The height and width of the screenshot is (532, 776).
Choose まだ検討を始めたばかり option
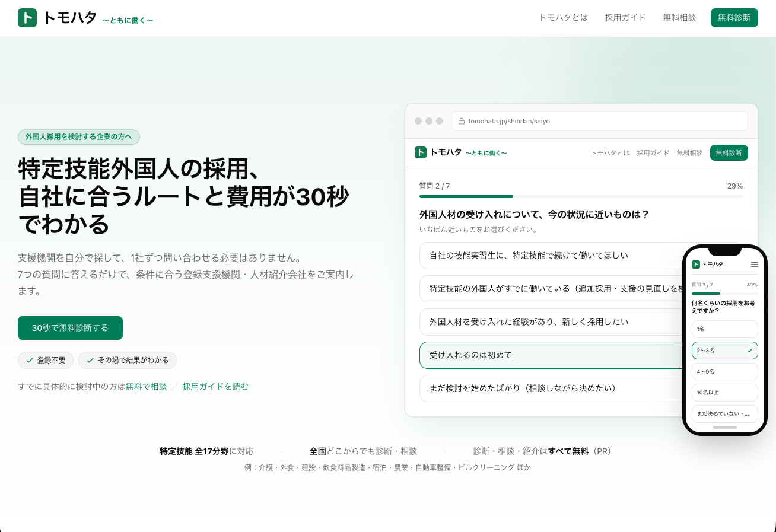(x=552, y=388)
